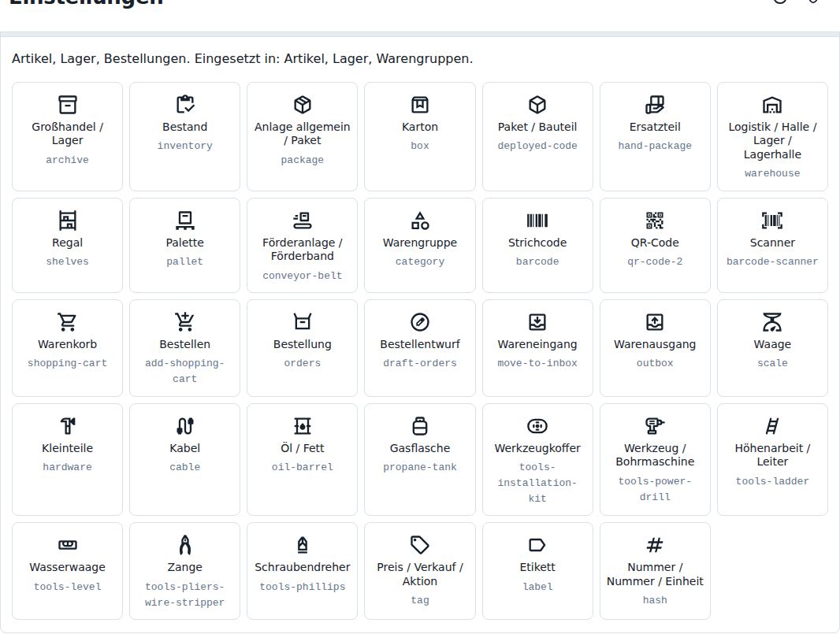Screen dimensions: 840x634
Task: Choose the Bestand inventory clipboard icon
Action: pos(185,105)
